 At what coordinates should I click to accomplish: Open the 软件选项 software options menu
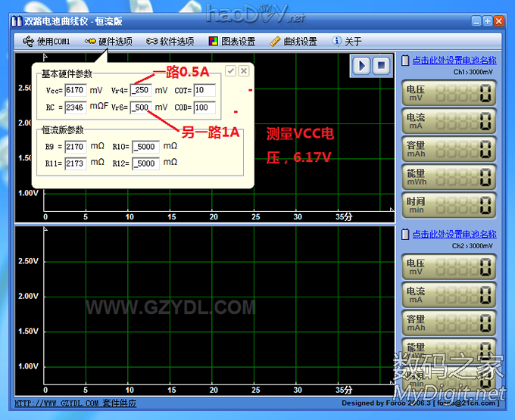(170, 42)
